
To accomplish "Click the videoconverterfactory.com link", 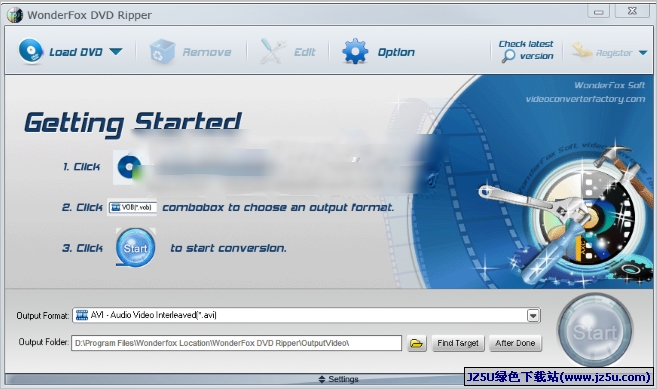I will pos(585,99).
